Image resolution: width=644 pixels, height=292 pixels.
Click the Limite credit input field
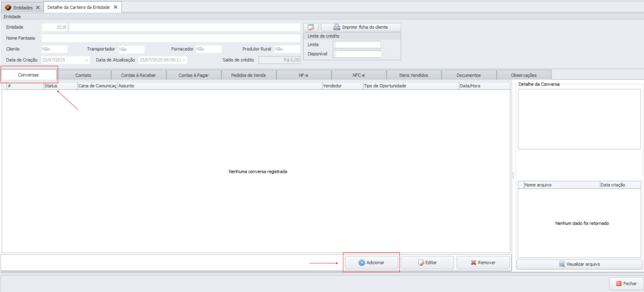pos(357,45)
